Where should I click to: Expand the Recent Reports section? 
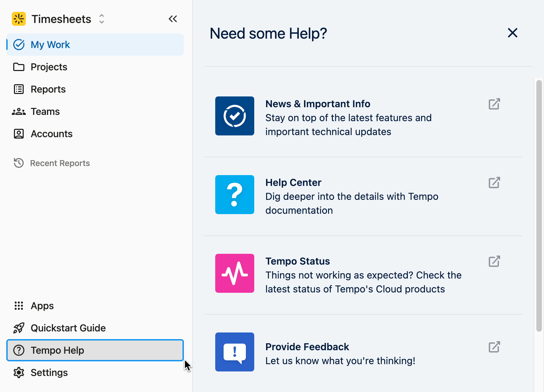click(x=60, y=163)
